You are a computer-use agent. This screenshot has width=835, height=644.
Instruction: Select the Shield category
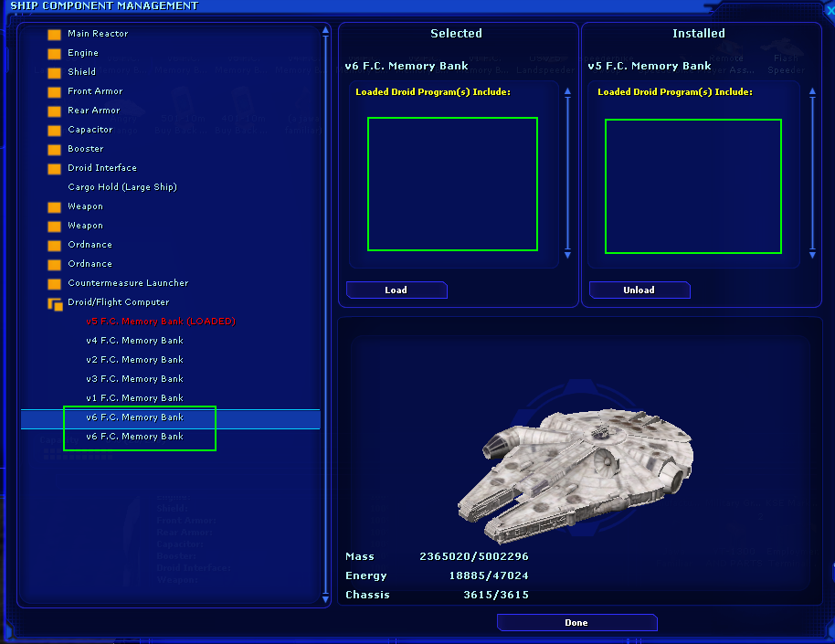point(82,72)
